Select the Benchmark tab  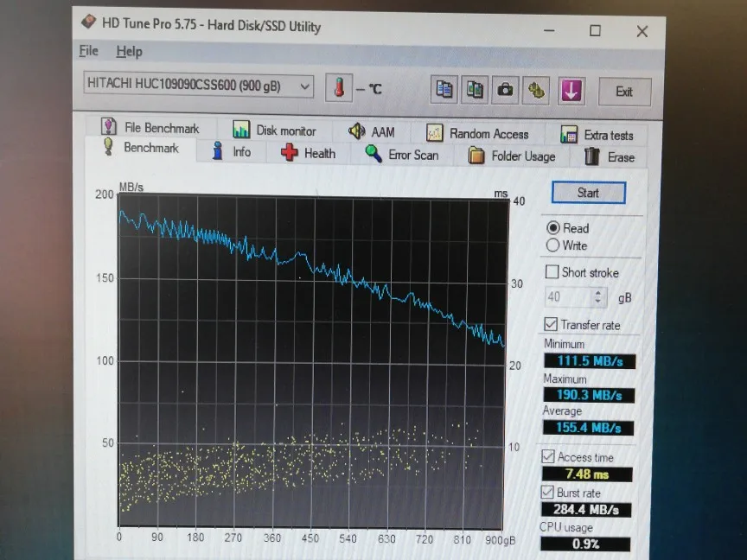click(x=141, y=148)
